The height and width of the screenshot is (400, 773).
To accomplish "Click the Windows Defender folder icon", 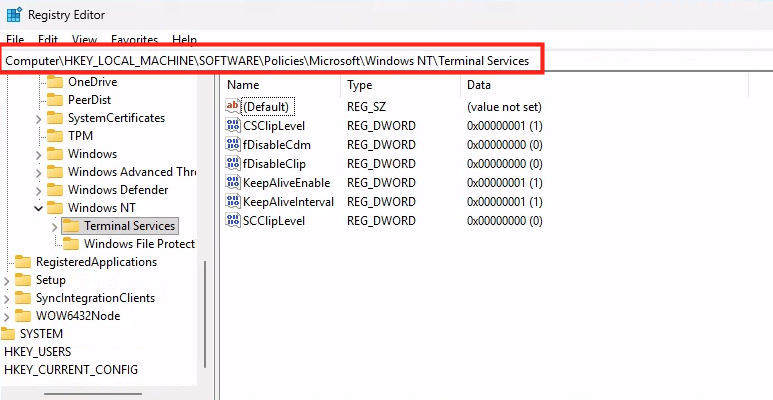I will pos(55,190).
